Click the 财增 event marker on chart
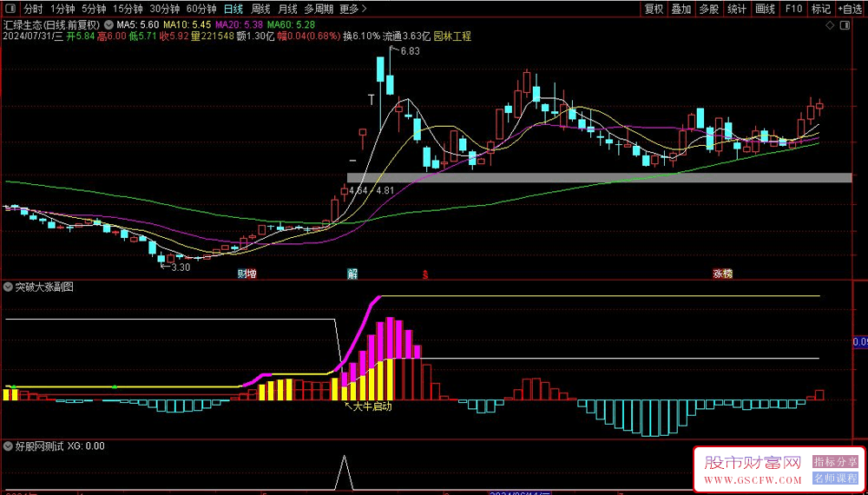The width and height of the screenshot is (868, 495). coord(247,274)
